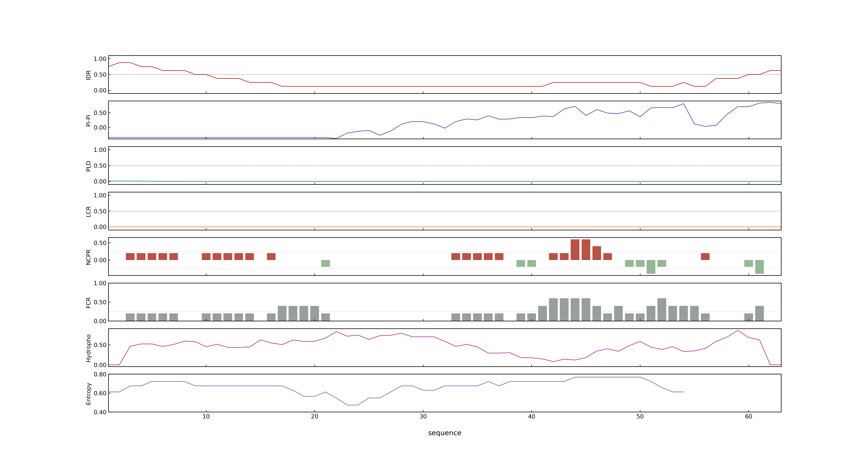Viewport: 868px width, 463px height.
Task: Click the FCR y-axis label
Action: 88,302
